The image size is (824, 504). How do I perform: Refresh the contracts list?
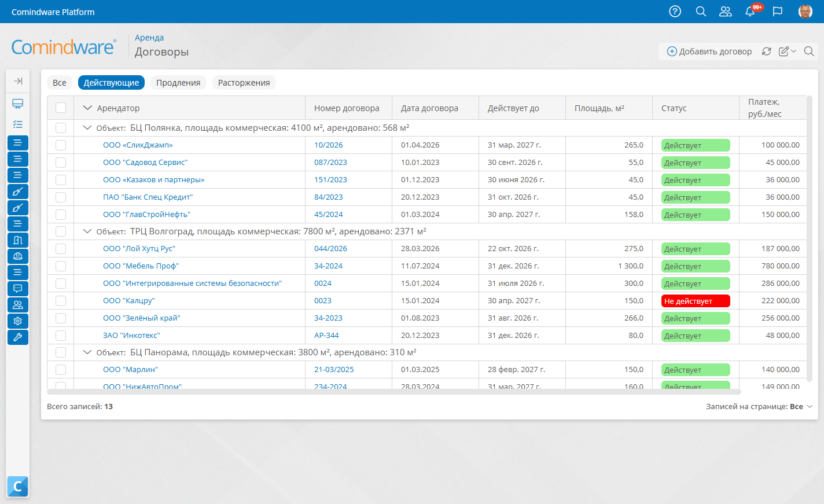[766, 51]
